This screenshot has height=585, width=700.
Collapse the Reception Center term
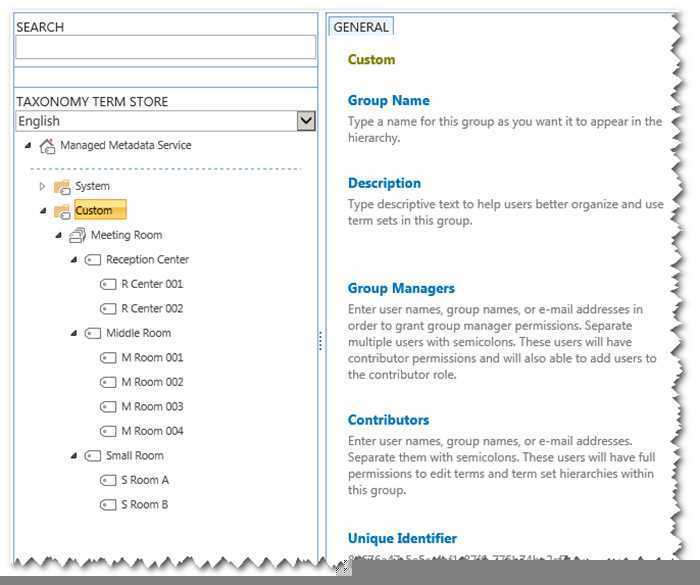(x=74, y=260)
